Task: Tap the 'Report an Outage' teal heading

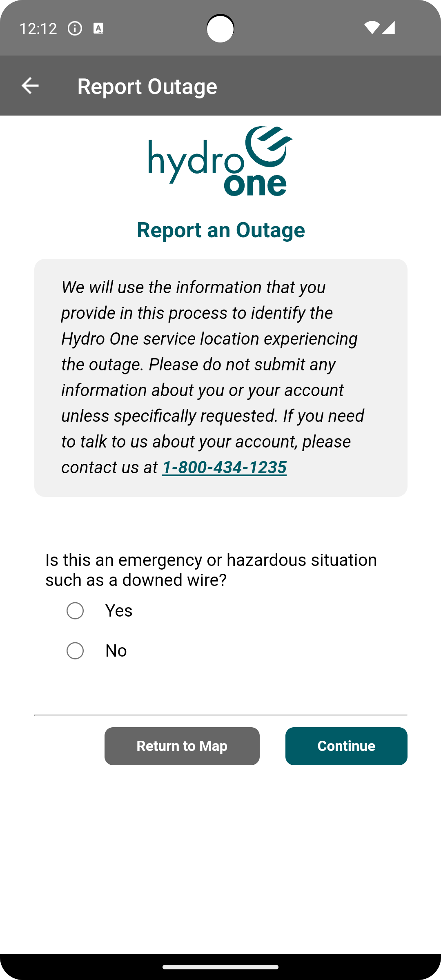Action: tap(220, 230)
